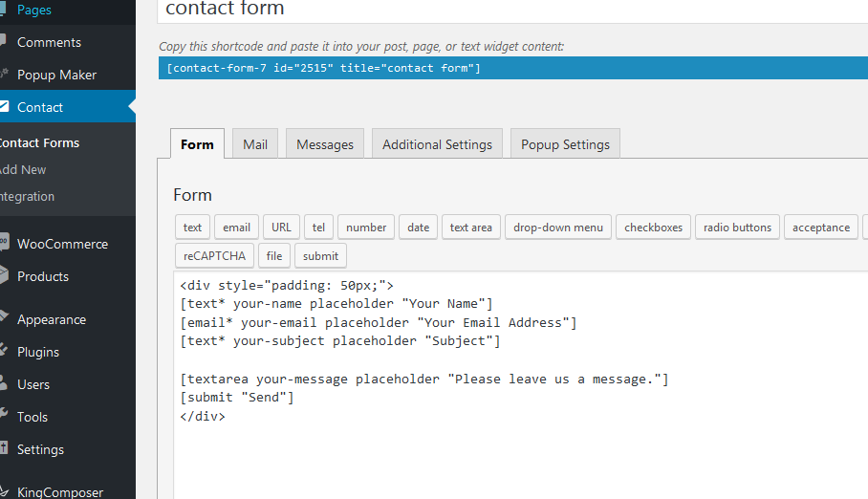Click the WooCommerce icon in sidebar
The height and width of the screenshot is (499, 868).
(4, 244)
